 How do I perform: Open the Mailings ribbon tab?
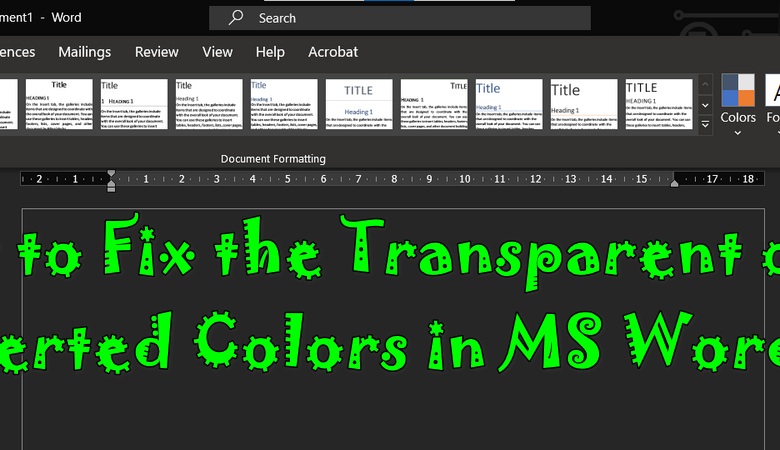[85, 52]
